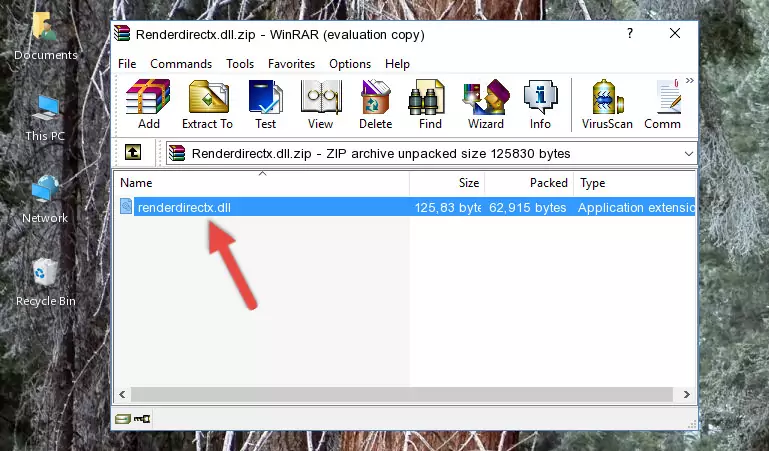Select the Recycle Bin desktop icon

pyautogui.click(x=46, y=283)
